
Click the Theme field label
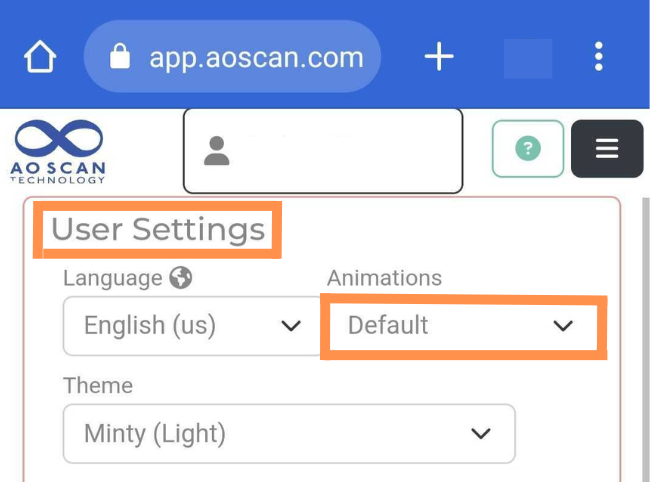tap(98, 385)
